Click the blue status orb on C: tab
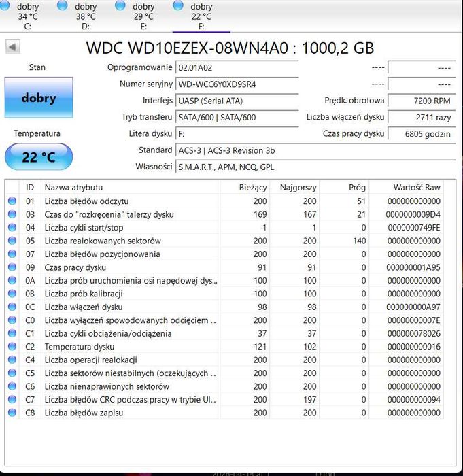 pos(5,5)
